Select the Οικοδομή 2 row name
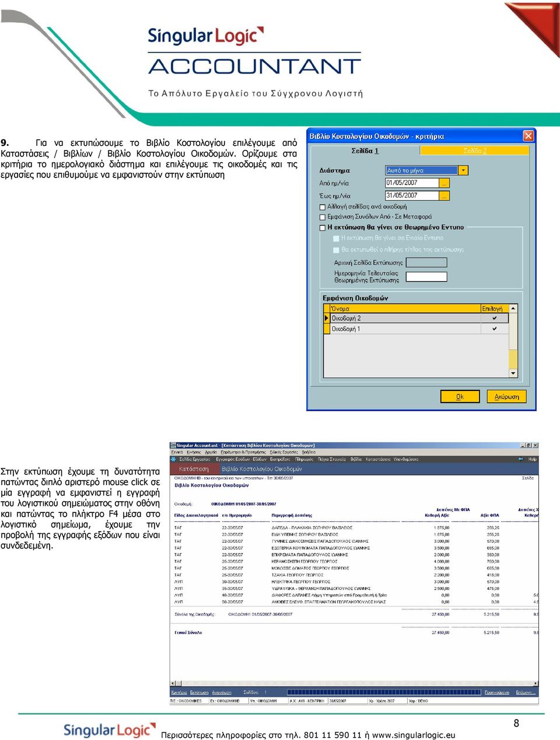This screenshot has width=560, height=740. [346, 318]
